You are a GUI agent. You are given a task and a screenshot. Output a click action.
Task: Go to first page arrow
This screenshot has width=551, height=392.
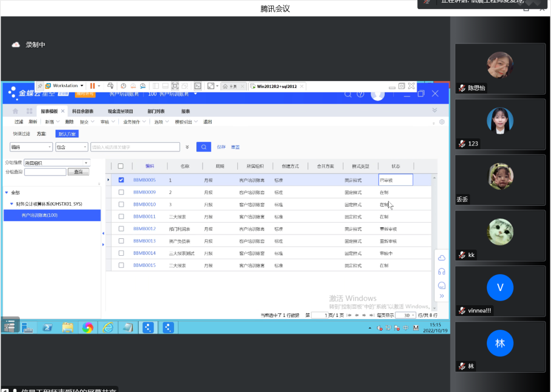(349, 315)
